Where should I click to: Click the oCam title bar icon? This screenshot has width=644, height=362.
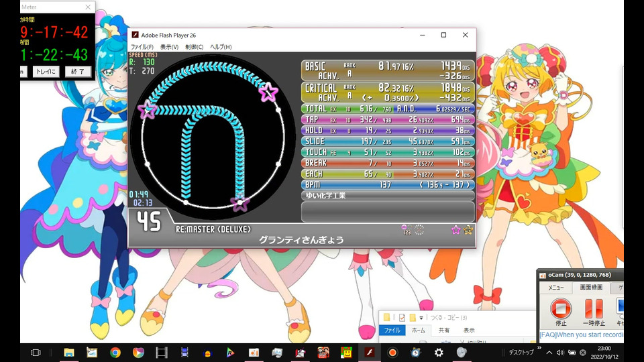543,275
